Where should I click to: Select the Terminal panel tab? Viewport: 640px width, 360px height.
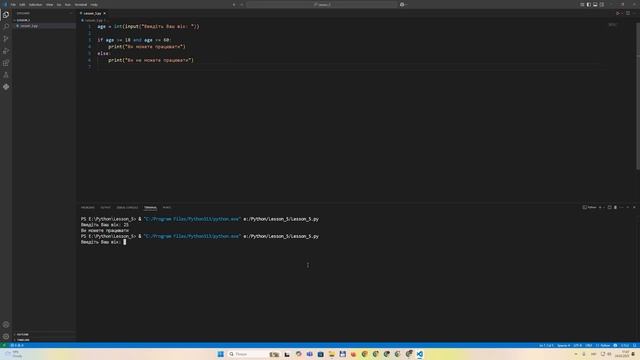point(150,207)
